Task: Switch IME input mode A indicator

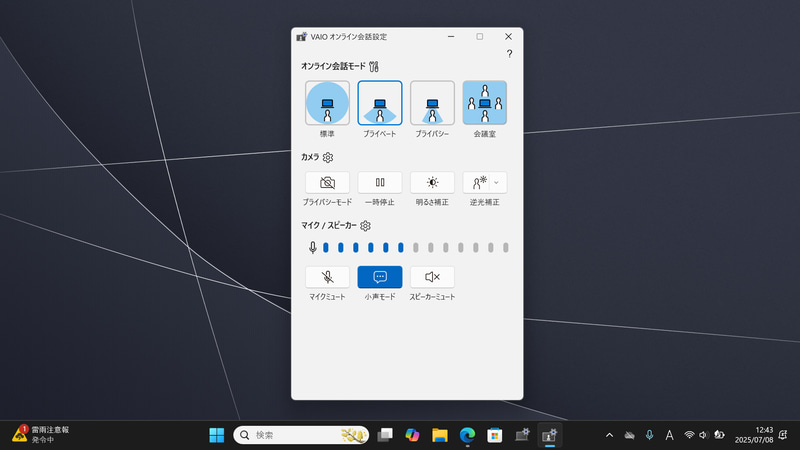Action: [669, 435]
